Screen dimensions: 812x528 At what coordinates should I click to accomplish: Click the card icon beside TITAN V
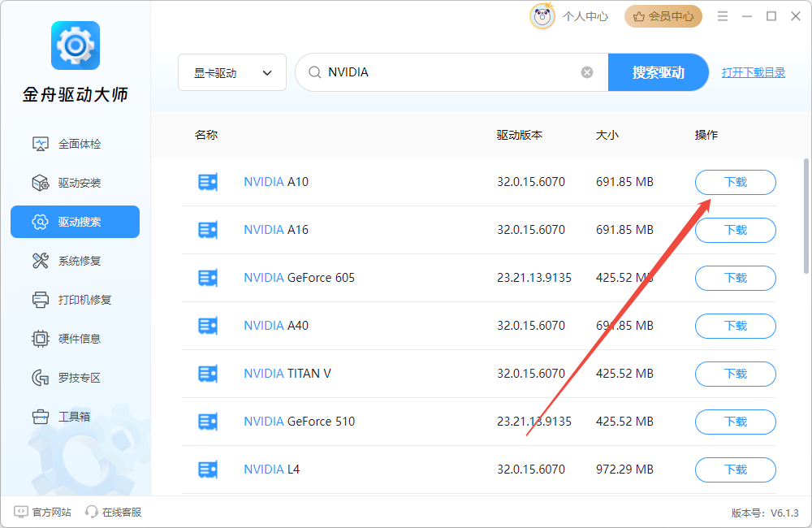tap(208, 374)
